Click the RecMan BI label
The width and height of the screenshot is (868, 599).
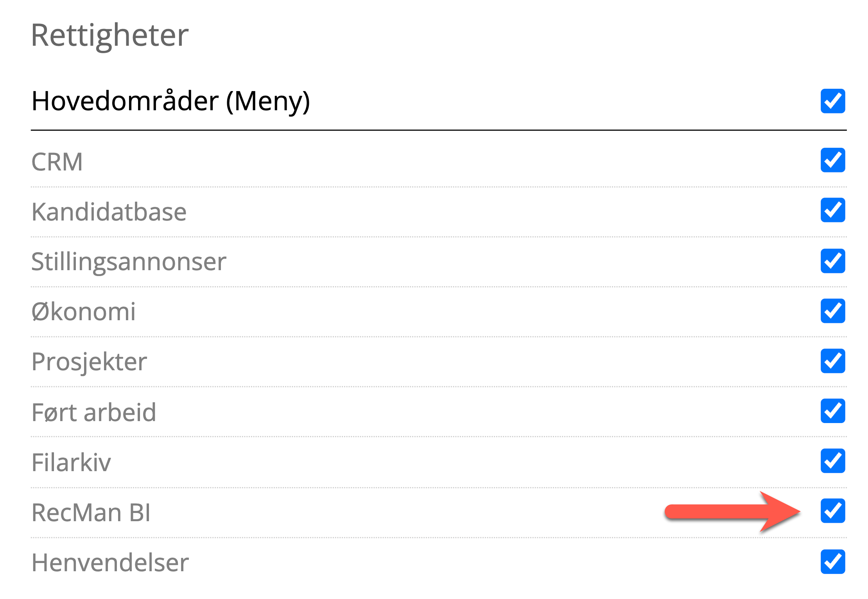91,512
